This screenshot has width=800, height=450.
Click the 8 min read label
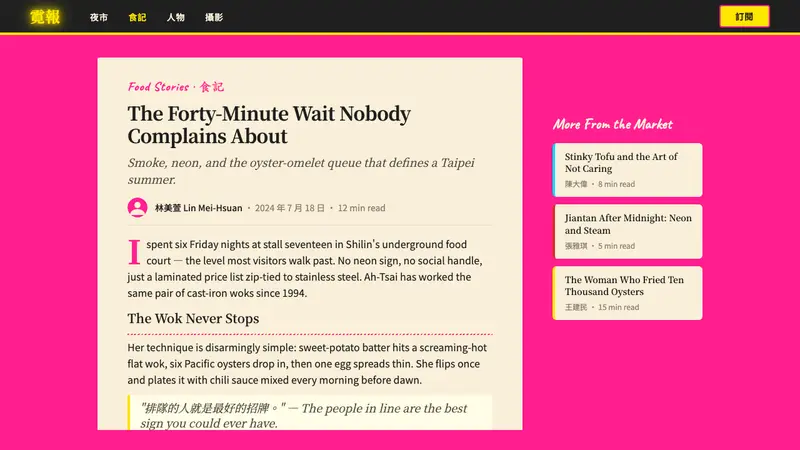coord(616,184)
